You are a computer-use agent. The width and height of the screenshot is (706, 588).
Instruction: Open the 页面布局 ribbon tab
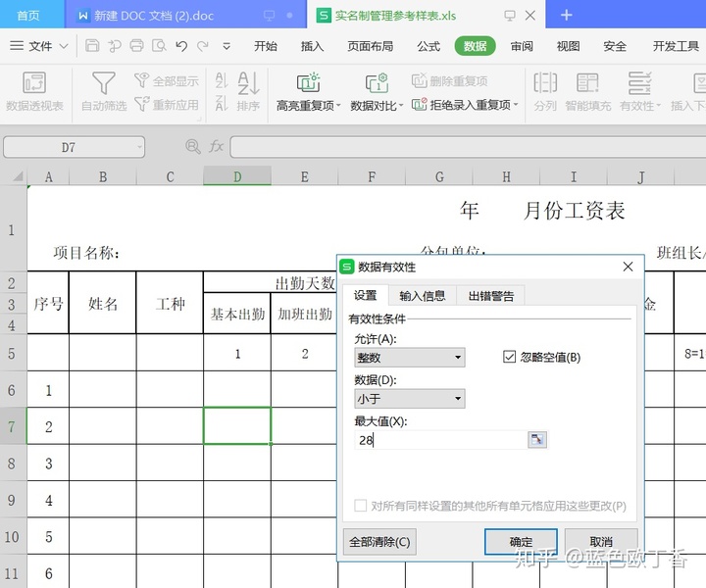tap(370, 46)
